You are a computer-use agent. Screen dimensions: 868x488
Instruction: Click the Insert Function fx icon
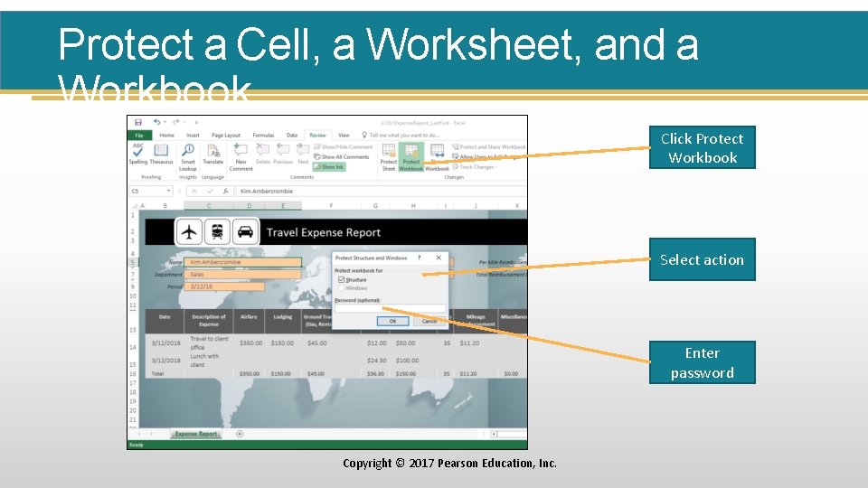click(225, 191)
